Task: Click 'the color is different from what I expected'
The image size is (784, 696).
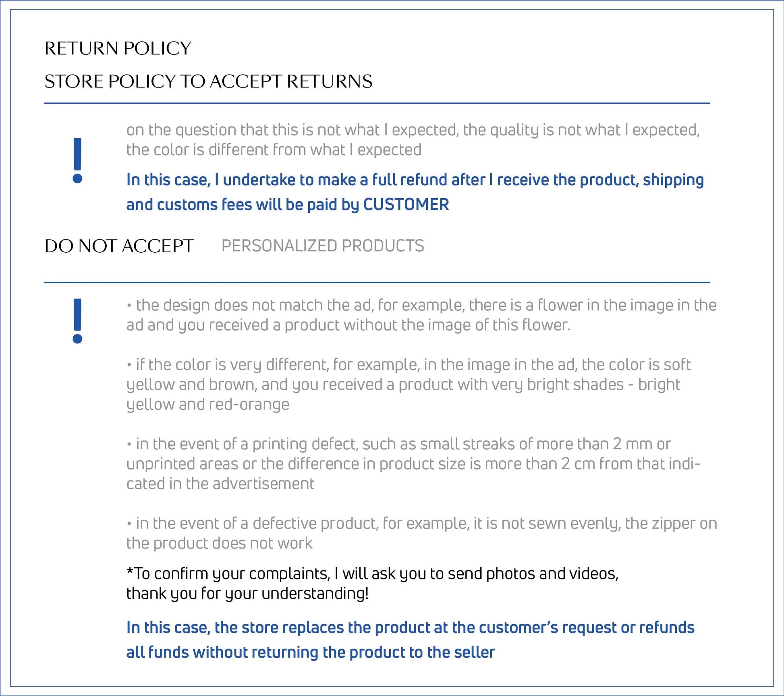Action: pyautogui.click(x=274, y=150)
